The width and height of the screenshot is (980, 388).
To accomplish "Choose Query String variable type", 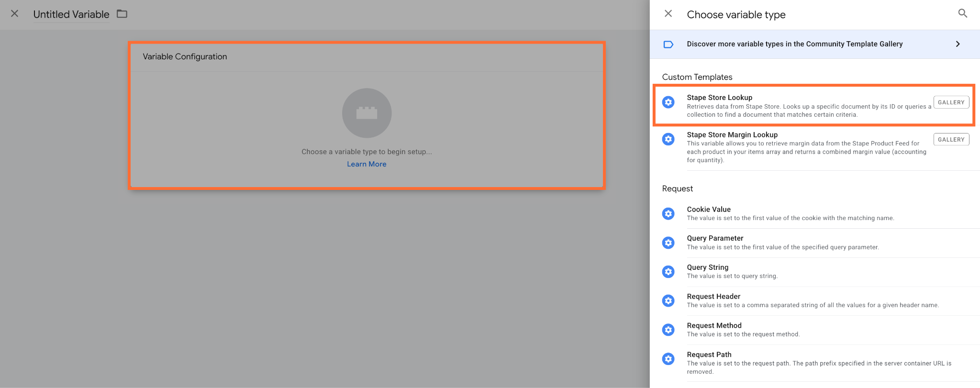I will pyautogui.click(x=815, y=272).
